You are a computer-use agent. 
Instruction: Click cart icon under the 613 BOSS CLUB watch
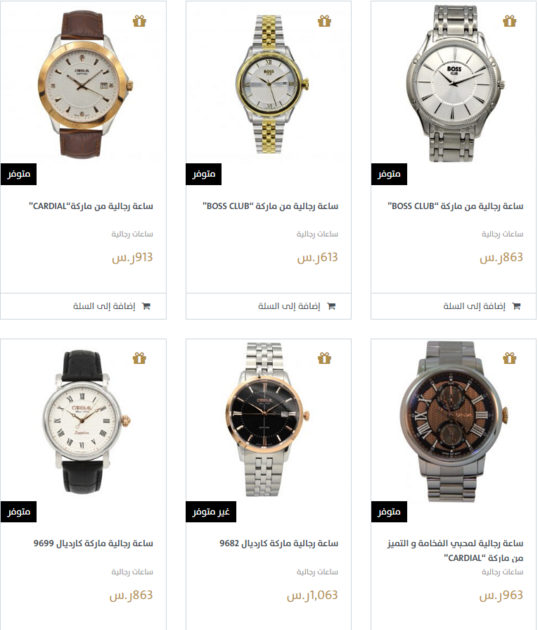(331, 306)
